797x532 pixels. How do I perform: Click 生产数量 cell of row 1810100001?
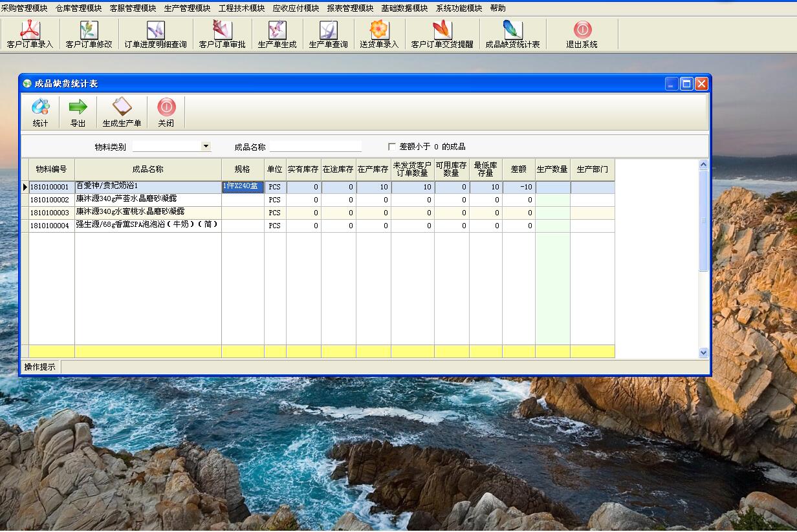click(x=552, y=187)
